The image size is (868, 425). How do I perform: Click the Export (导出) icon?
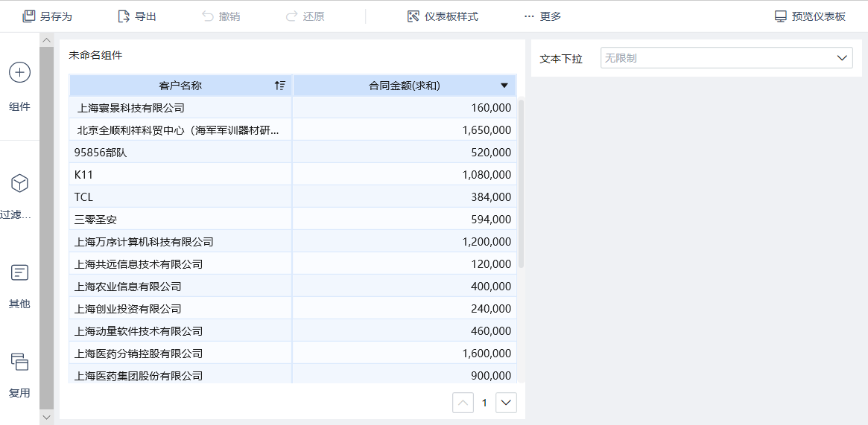coord(124,16)
